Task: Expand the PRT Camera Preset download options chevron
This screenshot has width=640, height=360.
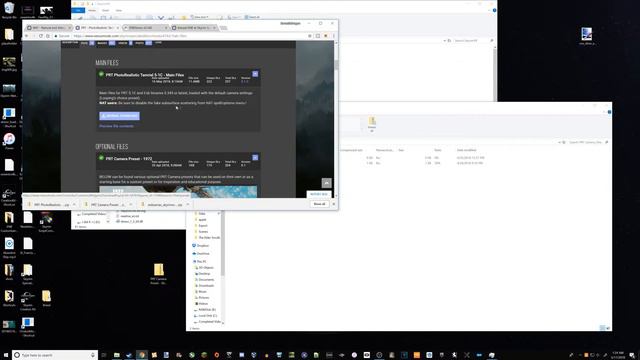Action: [131, 204]
